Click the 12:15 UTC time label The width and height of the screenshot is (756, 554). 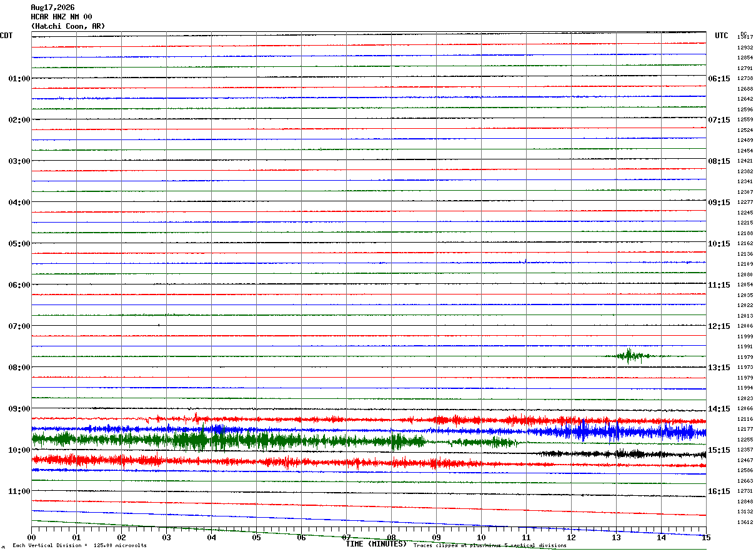click(719, 326)
